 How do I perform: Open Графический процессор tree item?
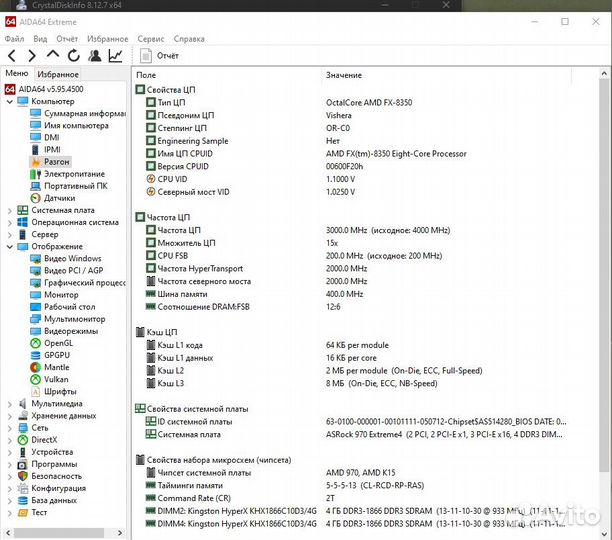click(x=78, y=282)
